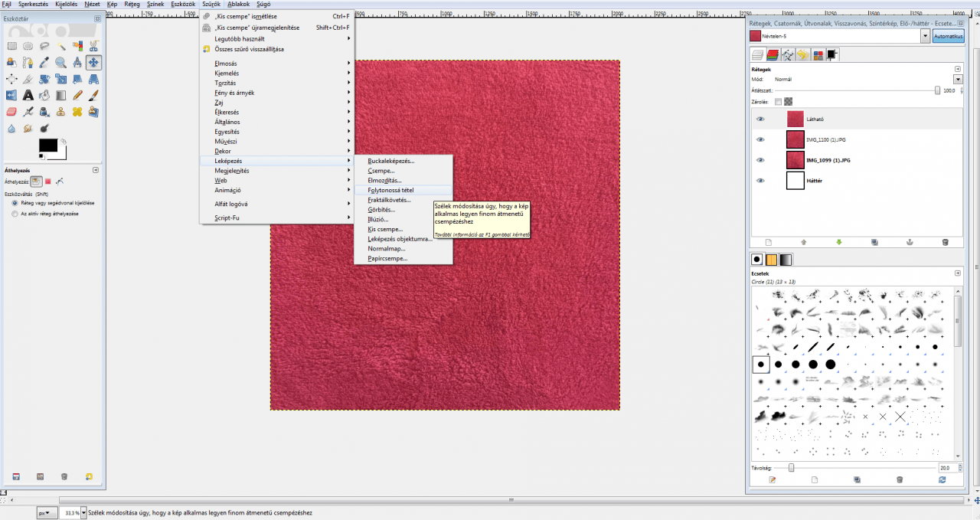The height and width of the screenshot is (520, 980).
Task: Open the zoom percentage dropdown in status bar
Action: pos(83,512)
